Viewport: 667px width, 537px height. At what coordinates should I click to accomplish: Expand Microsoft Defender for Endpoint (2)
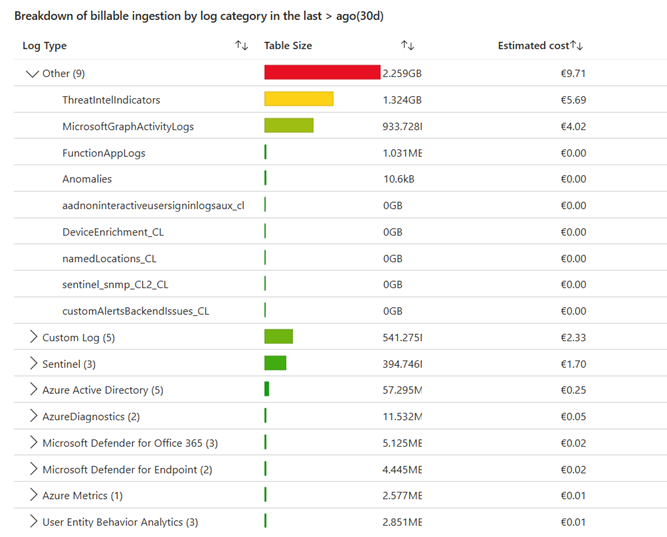[33, 469]
